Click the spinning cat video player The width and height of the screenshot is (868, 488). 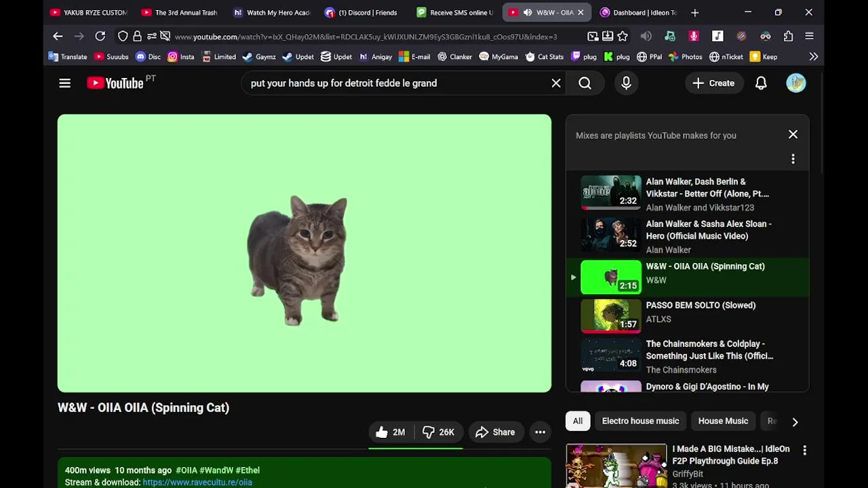pyautogui.click(x=304, y=253)
